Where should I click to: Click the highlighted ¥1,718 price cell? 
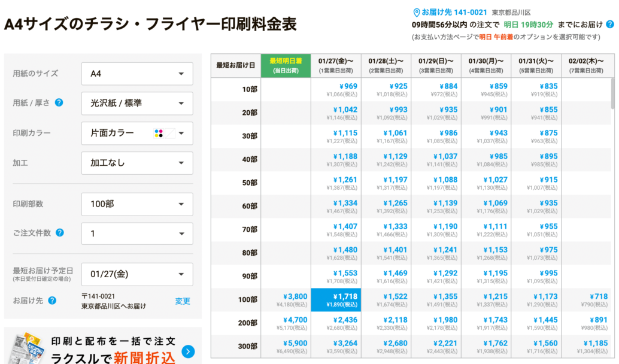[x=335, y=298]
